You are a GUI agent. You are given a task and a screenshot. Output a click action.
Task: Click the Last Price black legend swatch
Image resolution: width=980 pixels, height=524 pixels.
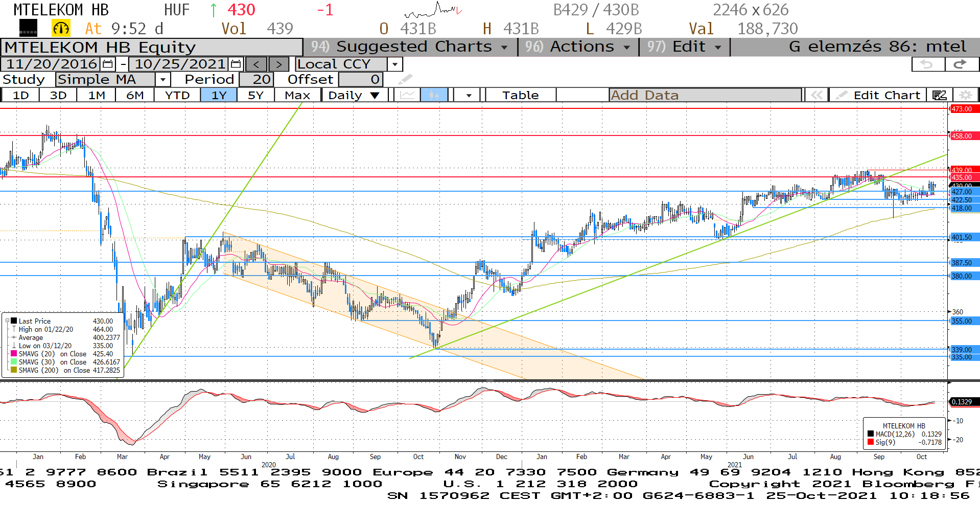pyautogui.click(x=14, y=321)
